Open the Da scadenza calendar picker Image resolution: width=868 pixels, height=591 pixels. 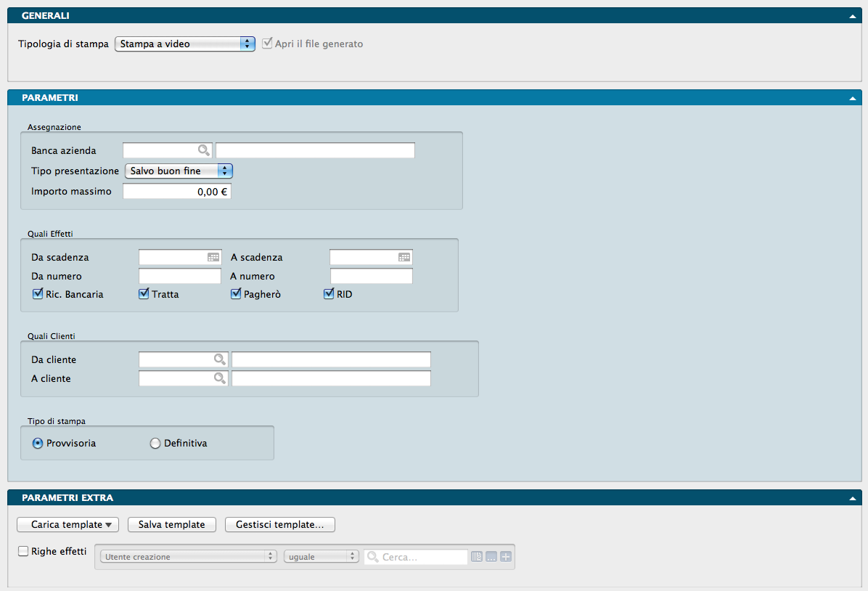213,257
